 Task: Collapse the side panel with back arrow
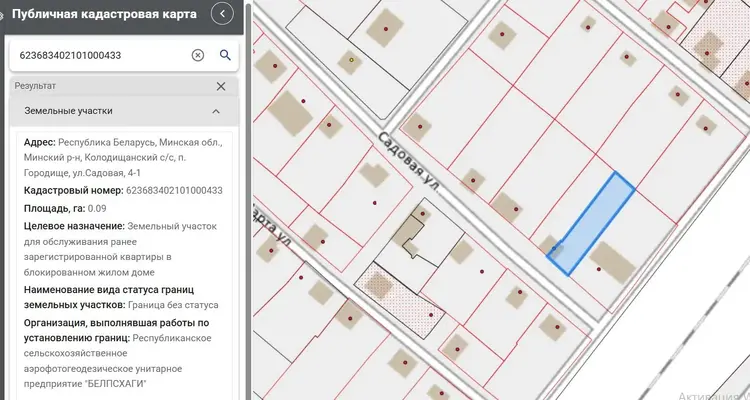[x=222, y=14]
